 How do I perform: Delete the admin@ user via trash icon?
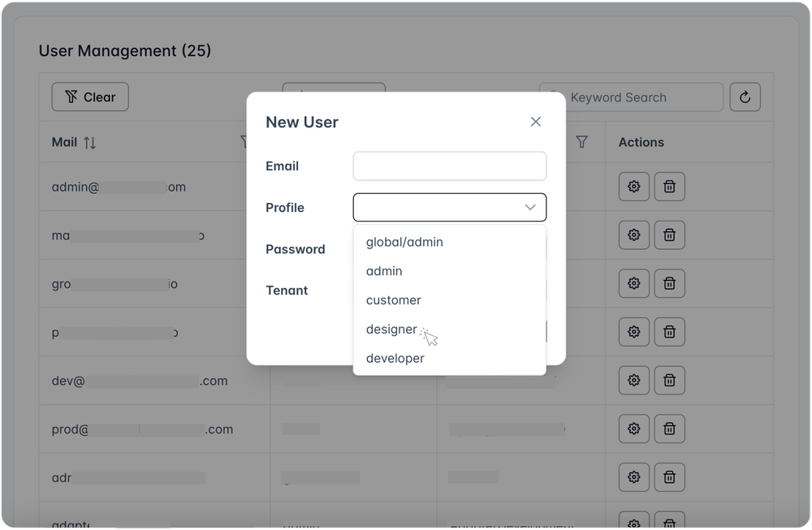(x=670, y=187)
